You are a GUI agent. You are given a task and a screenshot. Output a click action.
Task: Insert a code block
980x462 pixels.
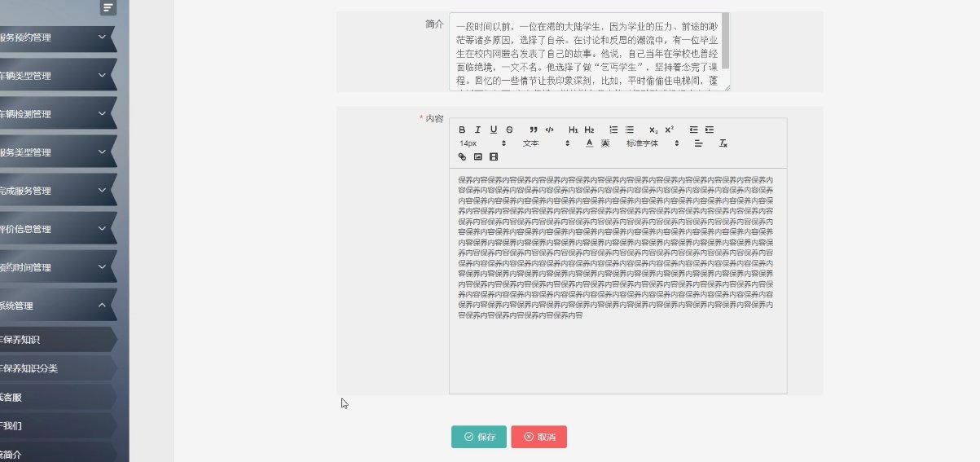550,130
